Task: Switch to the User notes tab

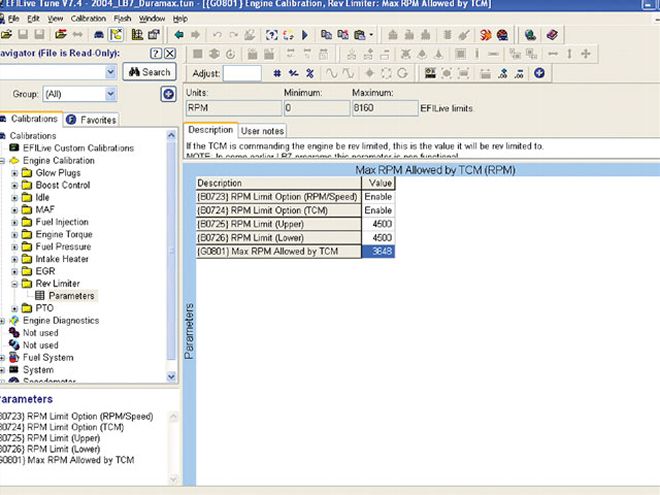Action: (262, 131)
